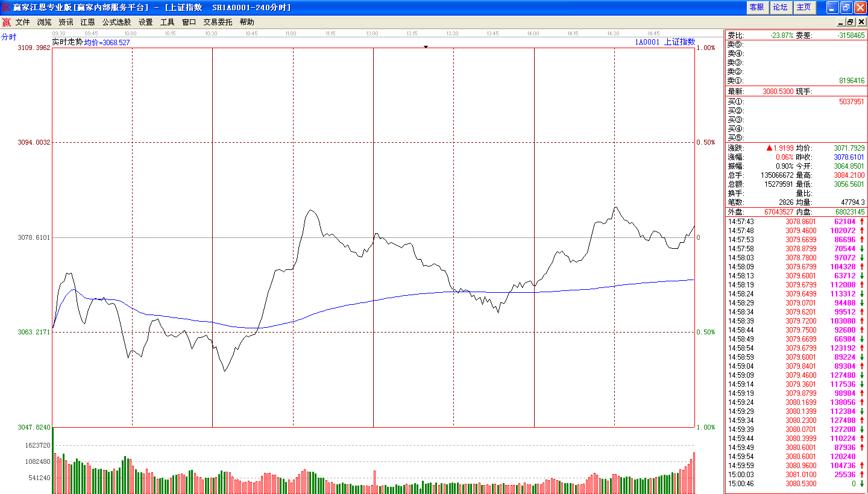Click the 实时走势 chart label
Image resolution: width=868 pixels, height=494 pixels.
tap(67, 42)
